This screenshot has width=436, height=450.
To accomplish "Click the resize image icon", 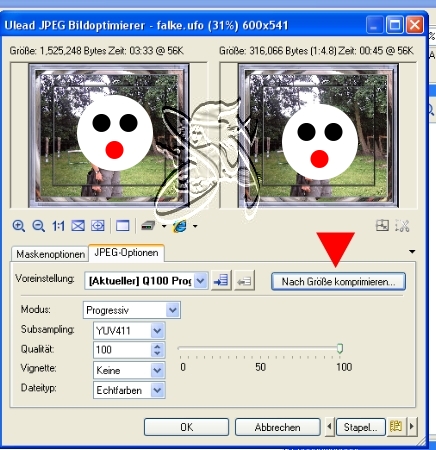I will click(x=382, y=226).
